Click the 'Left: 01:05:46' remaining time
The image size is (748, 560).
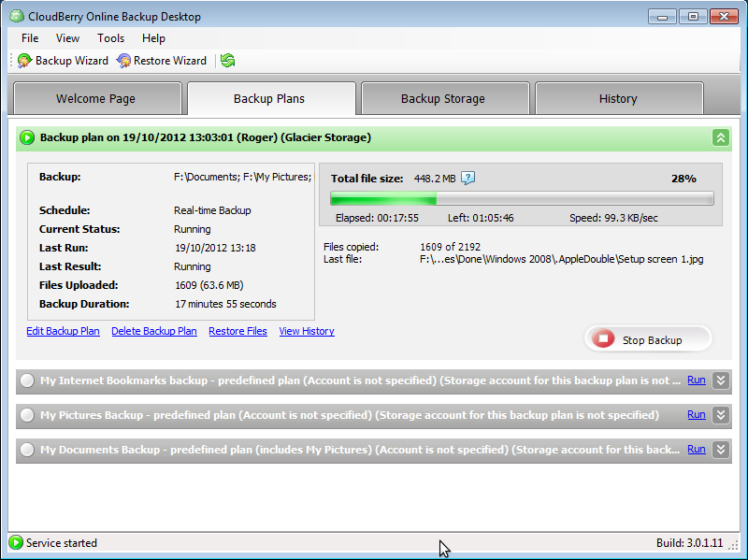pyautogui.click(x=481, y=218)
